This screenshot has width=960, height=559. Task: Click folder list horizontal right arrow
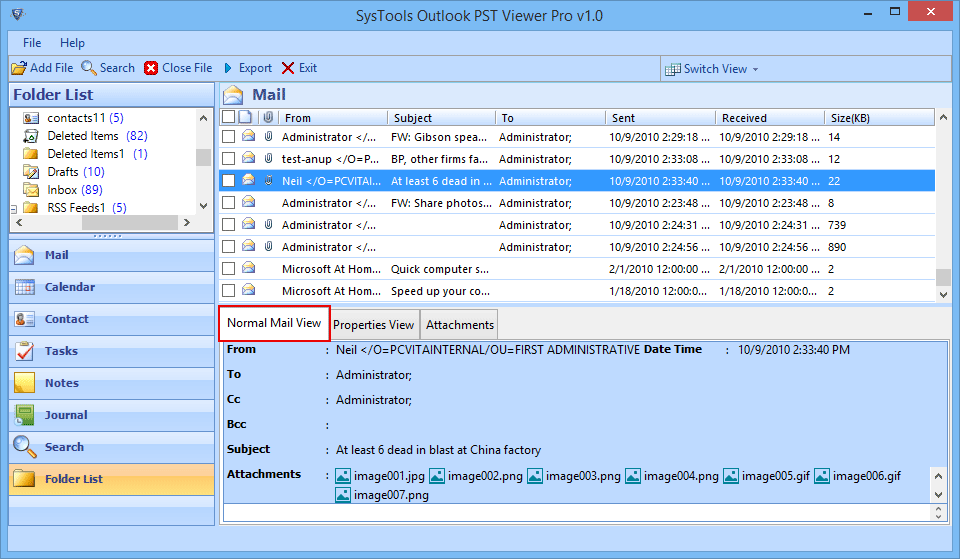pos(187,223)
